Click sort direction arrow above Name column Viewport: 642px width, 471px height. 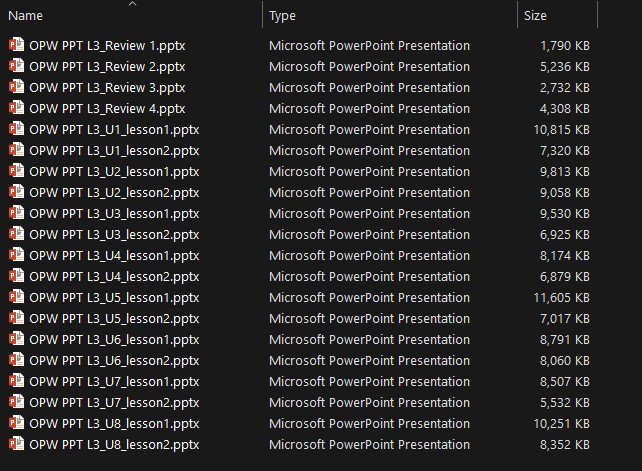click(x=132, y=4)
